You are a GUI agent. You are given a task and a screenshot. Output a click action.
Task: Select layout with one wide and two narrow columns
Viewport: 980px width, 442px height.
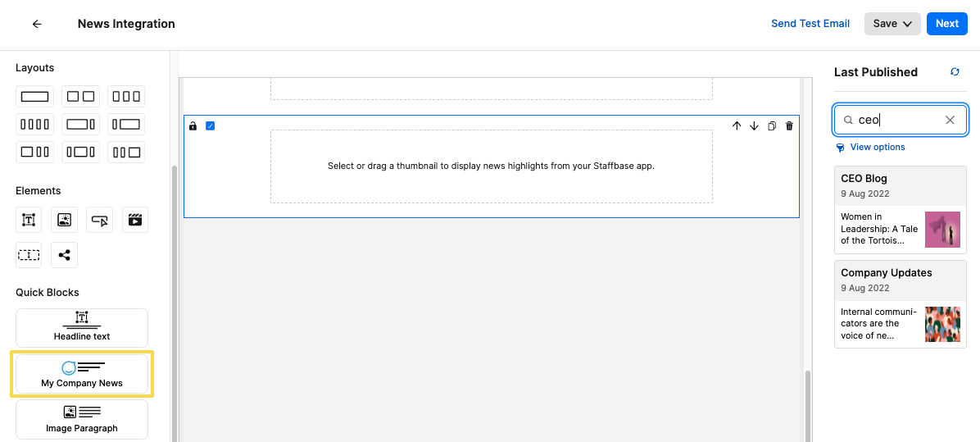point(34,151)
